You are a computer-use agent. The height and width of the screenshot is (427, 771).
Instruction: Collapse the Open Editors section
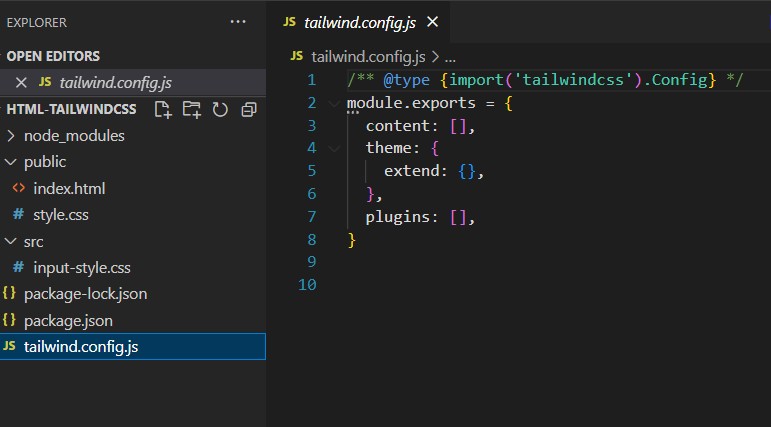(x=53, y=56)
